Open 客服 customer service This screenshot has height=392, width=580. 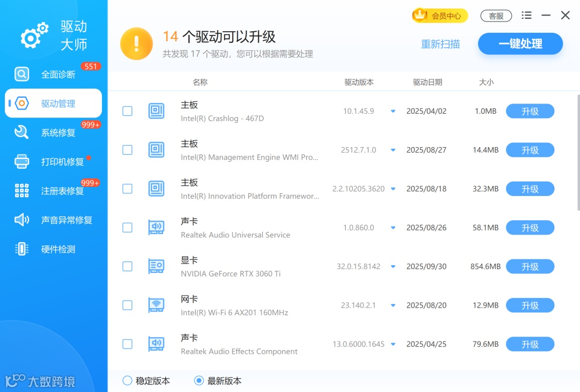tap(496, 16)
